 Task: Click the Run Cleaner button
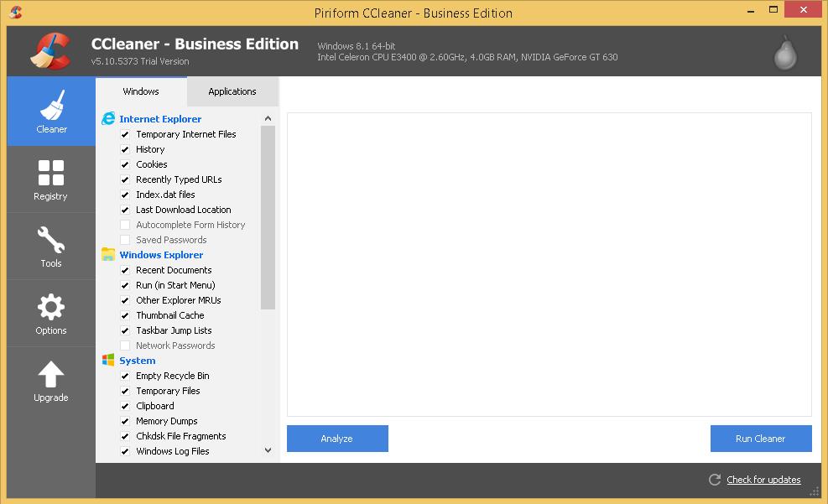tap(761, 439)
